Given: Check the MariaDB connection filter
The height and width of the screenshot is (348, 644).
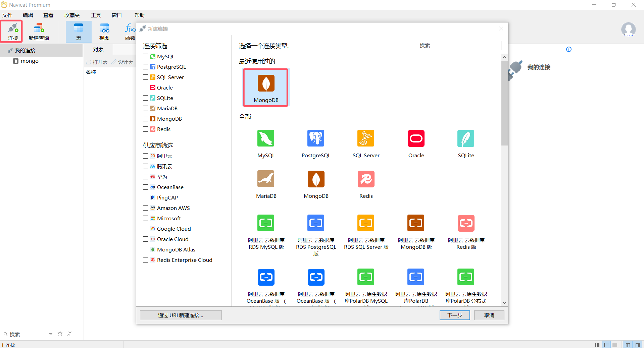Looking at the screenshot, I should pos(146,108).
